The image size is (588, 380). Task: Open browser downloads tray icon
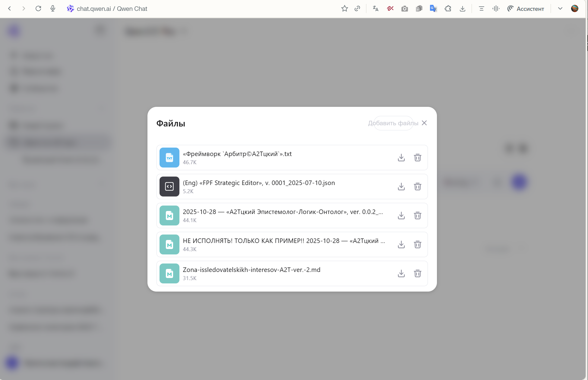[x=462, y=9]
